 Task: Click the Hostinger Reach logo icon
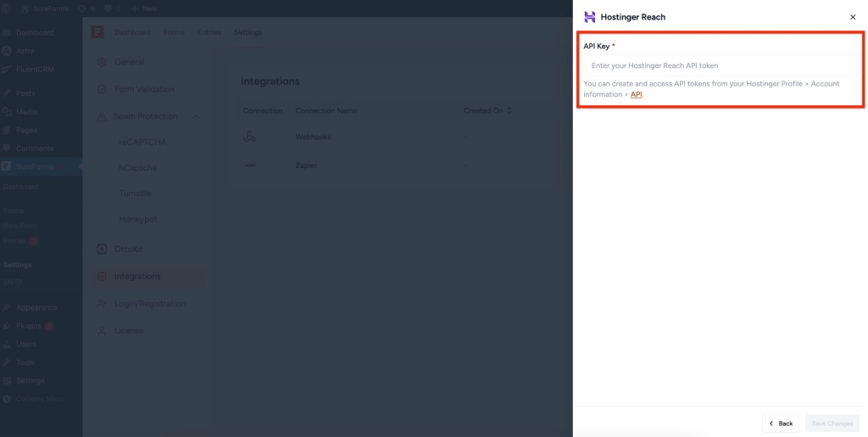point(590,17)
